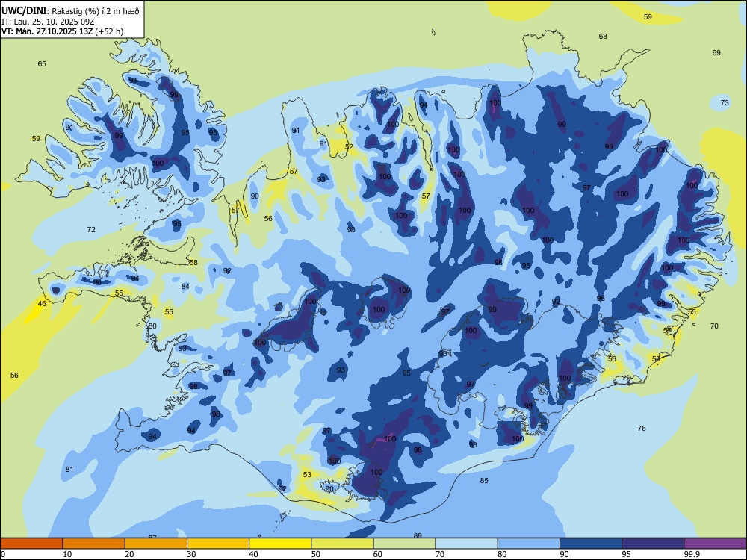
Task: Click the humidity value '58' on the map
Action: click(193, 262)
